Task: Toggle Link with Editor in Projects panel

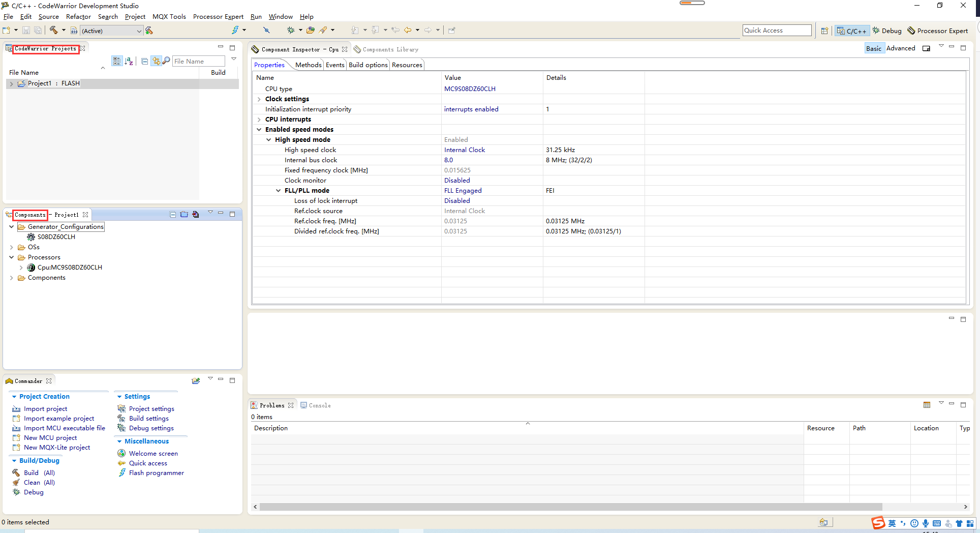Action: pyautogui.click(x=156, y=61)
